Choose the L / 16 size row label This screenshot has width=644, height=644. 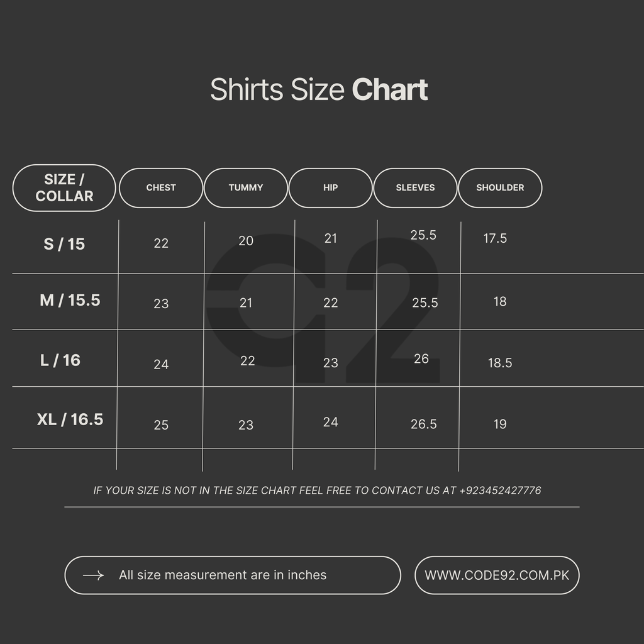[x=60, y=360]
